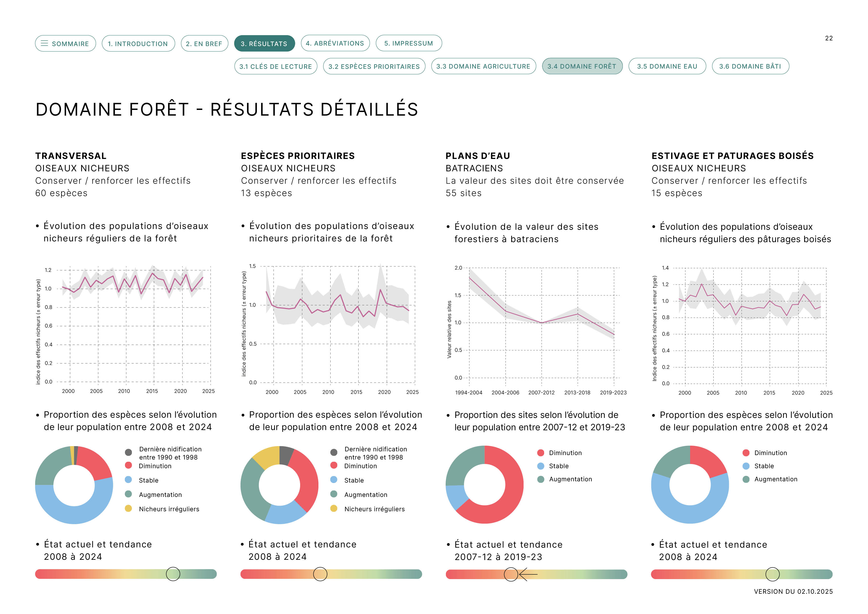Go to the 2. En bref section
The image size is (868, 614).
pyautogui.click(x=204, y=44)
